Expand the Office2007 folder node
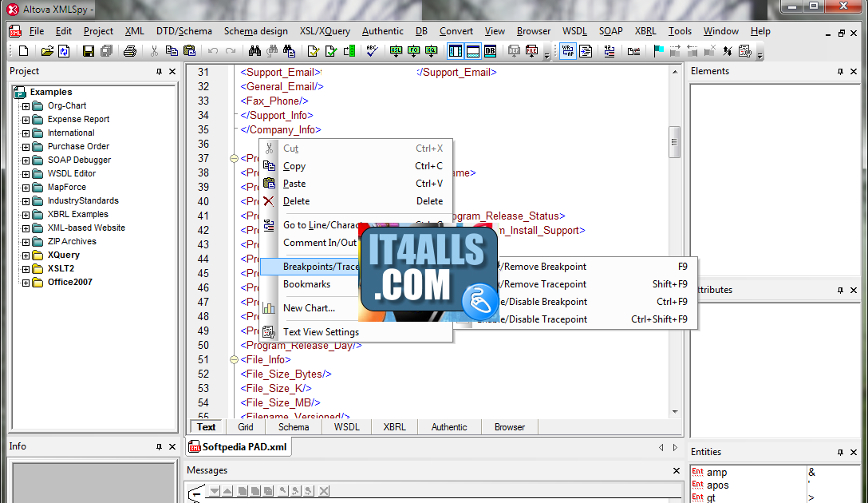Screen dimensions: 868x503 click(26, 283)
